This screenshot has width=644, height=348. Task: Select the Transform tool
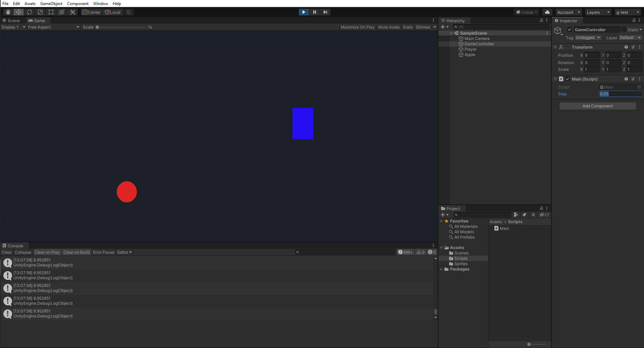point(62,12)
